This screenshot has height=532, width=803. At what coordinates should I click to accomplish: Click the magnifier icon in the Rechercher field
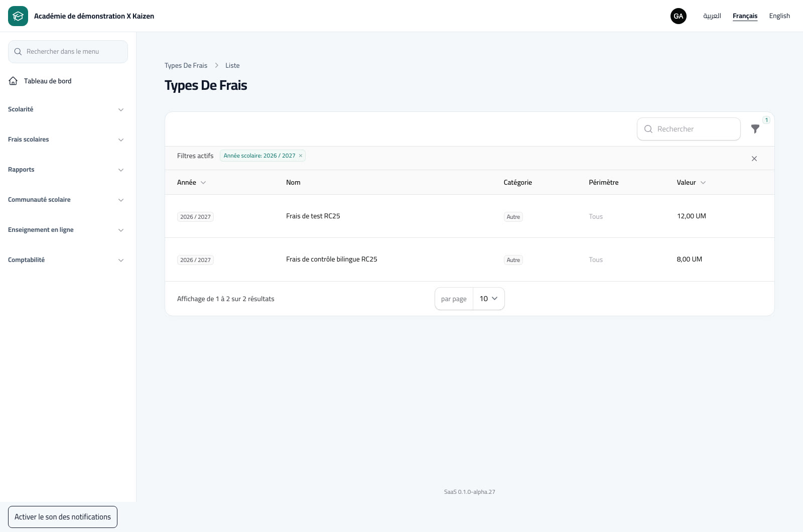tap(648, 129)
